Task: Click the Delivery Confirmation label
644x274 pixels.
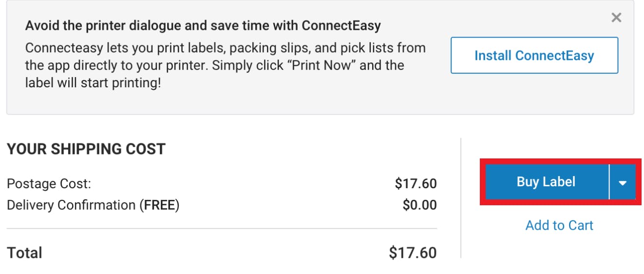Action: (x=71, y=205)
